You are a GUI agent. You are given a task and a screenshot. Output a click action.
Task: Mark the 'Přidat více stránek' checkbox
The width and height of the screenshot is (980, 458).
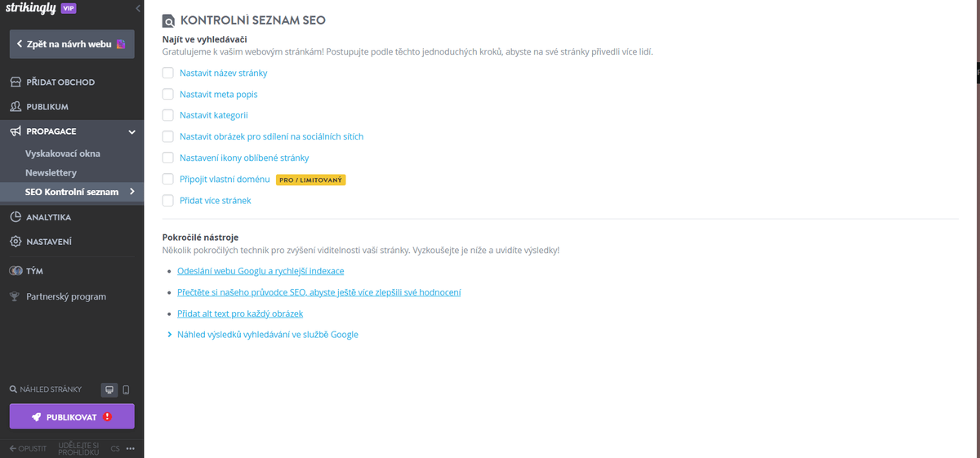[x=168, y=200]
